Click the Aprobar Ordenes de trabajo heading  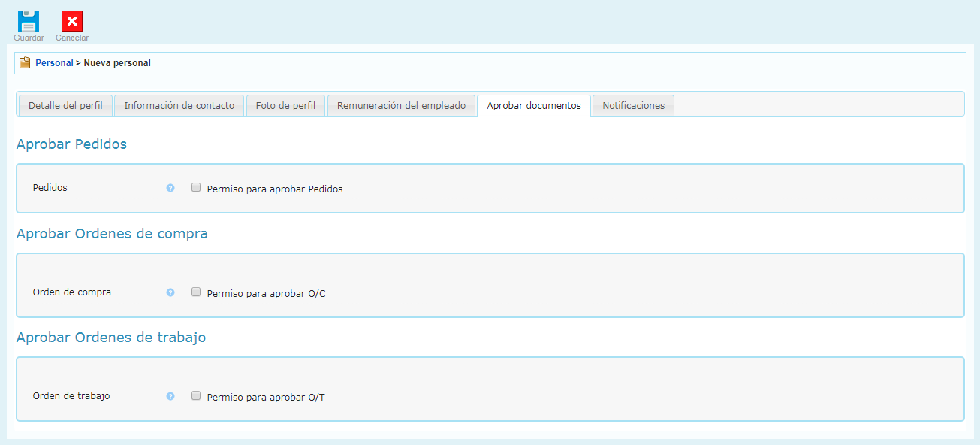(x=111, y=338)
